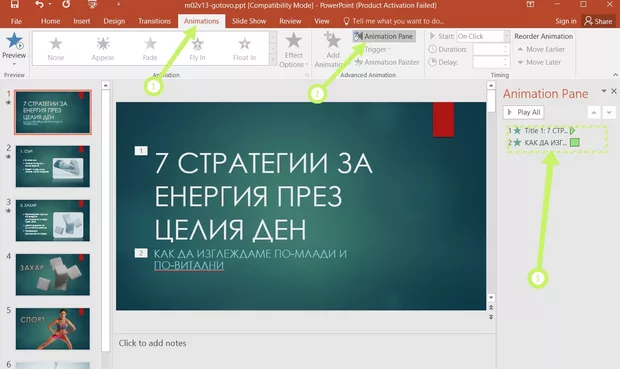Open the Design tab

pos(114,21)
